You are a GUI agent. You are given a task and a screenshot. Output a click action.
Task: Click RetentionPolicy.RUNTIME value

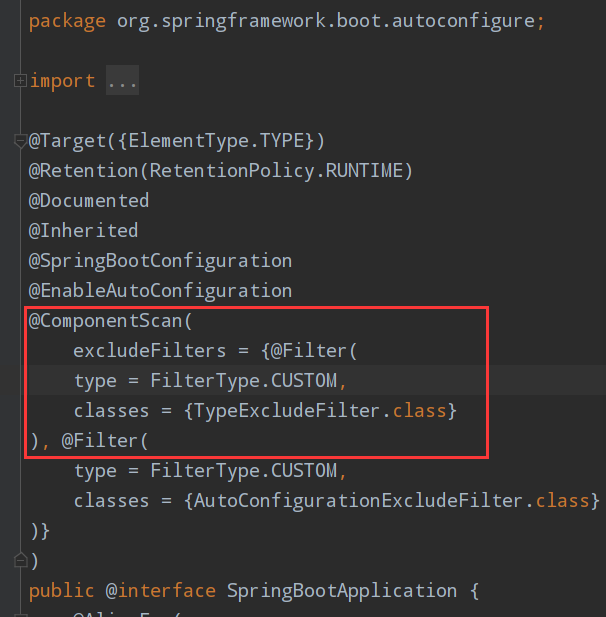pyautogui.click(x=276, y=171)
